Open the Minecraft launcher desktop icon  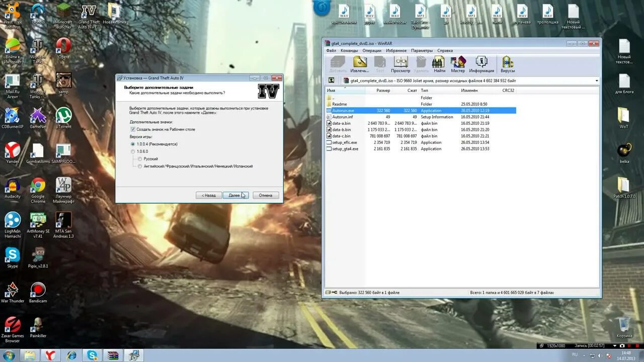pos(63,16)
